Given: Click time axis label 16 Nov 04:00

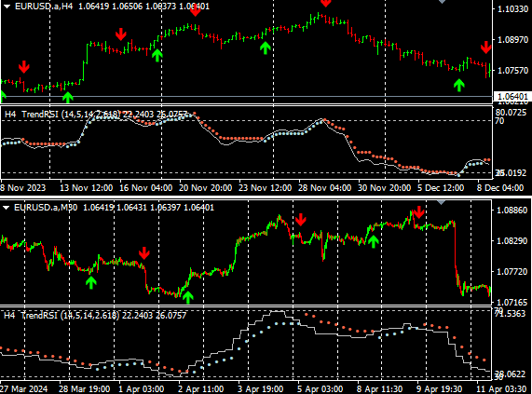Looking at the screenshot, I should 146,188.
